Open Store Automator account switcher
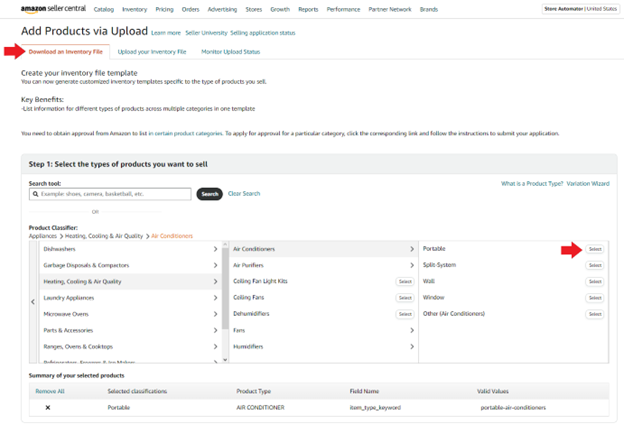The height and width of the screenshot is (424, 624). coord(581,9)
